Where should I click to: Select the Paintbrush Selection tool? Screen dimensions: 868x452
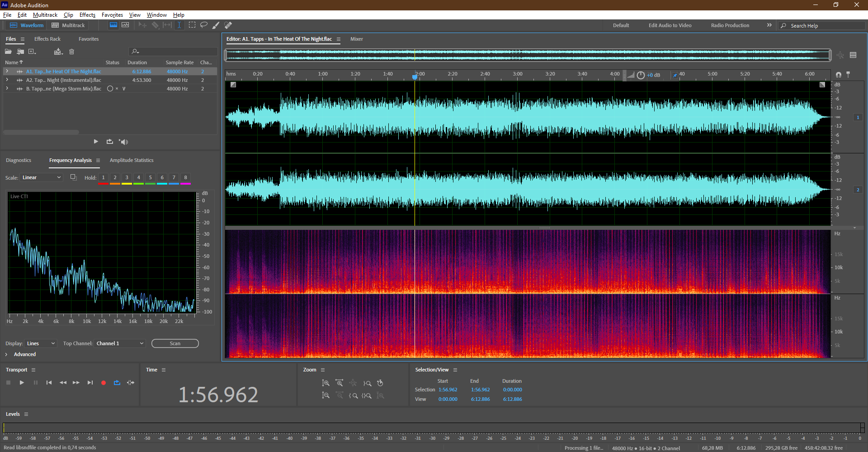click(216, 25)
